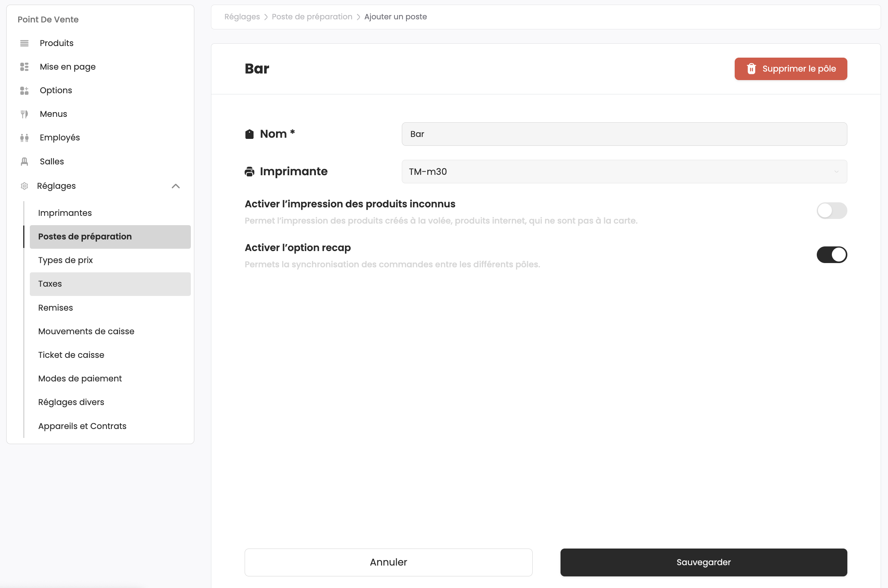The image size is (888, 588).
Task: Click the tag icon beside Nom
Action: tap(250, 133)
